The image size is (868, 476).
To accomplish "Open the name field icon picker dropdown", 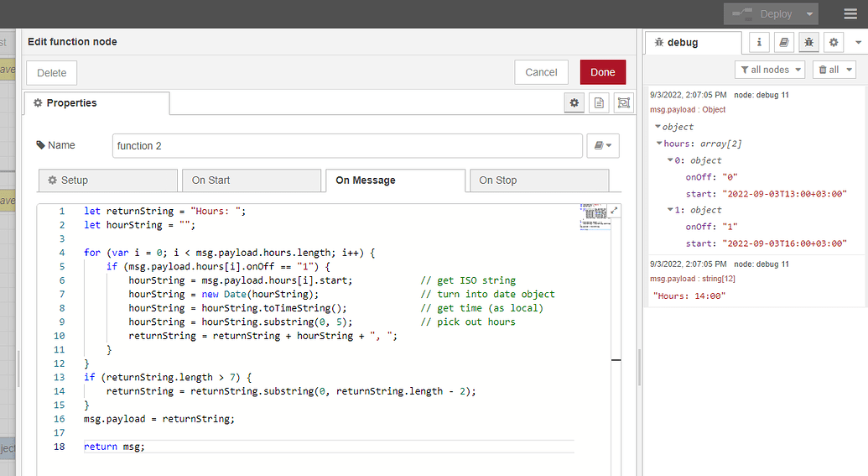I will pos(602,145).
